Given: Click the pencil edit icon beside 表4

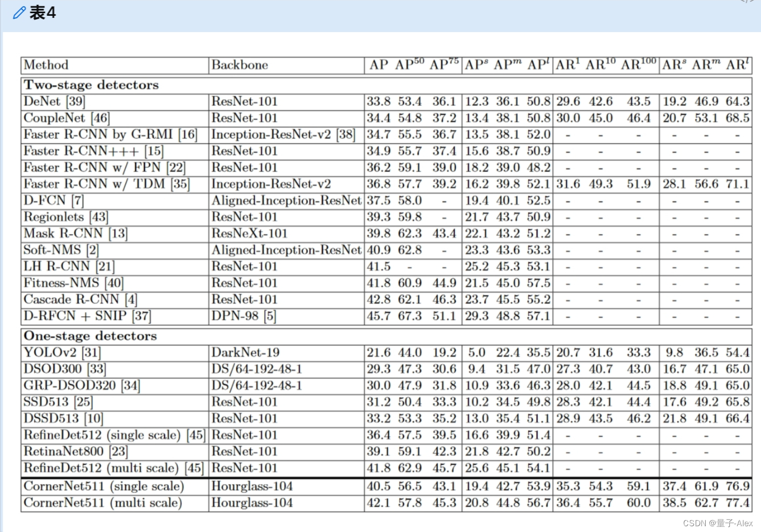Looking at the screenshot, I should 19,13.
